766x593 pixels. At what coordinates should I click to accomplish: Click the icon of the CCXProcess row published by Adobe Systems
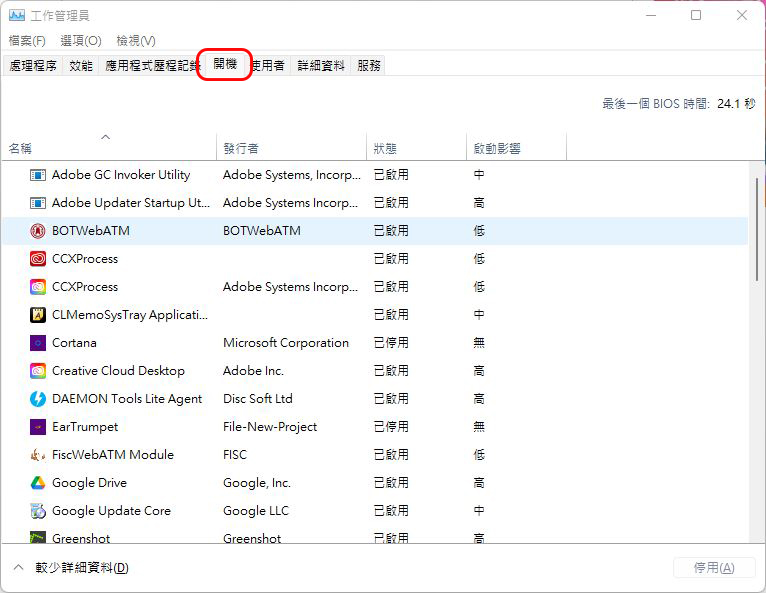coord(38,287)
